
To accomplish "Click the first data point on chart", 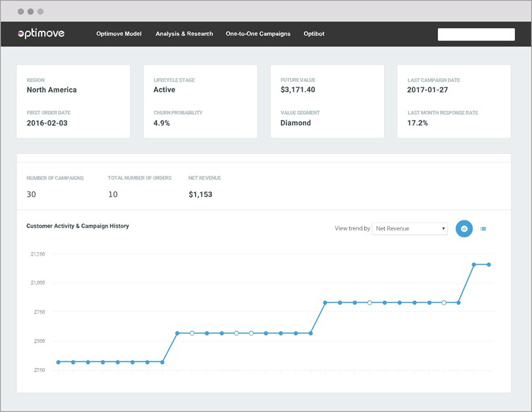I will [x=58, y=362].
